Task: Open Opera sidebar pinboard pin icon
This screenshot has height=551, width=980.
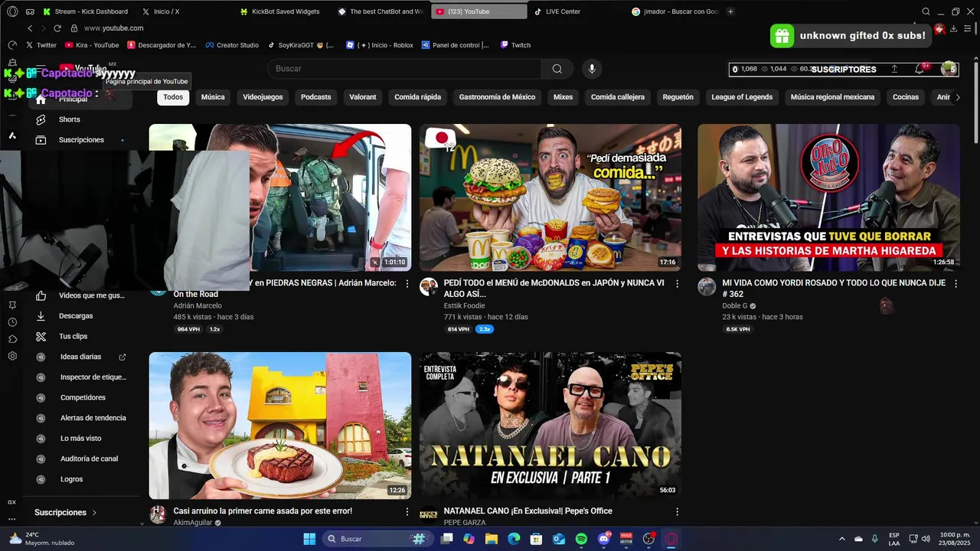Action: coord(12,305)
